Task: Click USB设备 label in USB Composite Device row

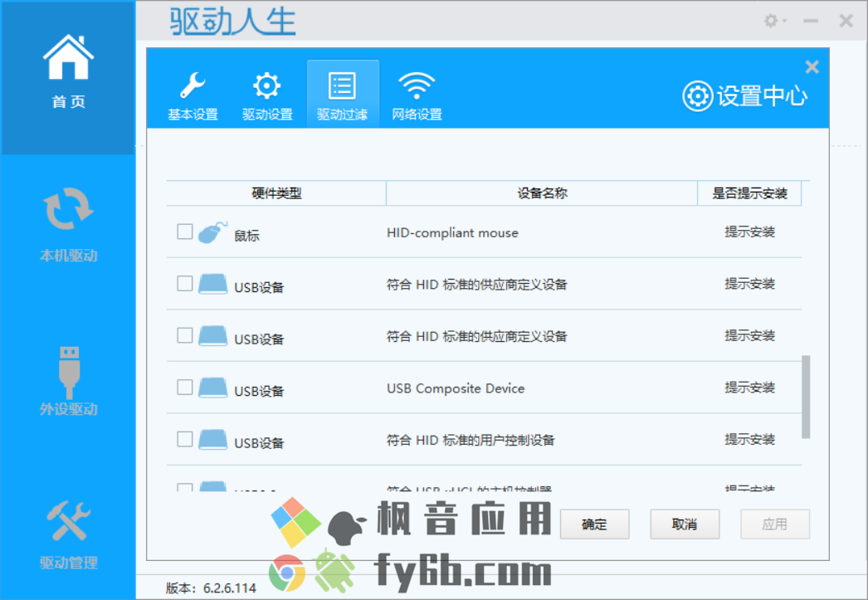Action: [x=259, y=392]
